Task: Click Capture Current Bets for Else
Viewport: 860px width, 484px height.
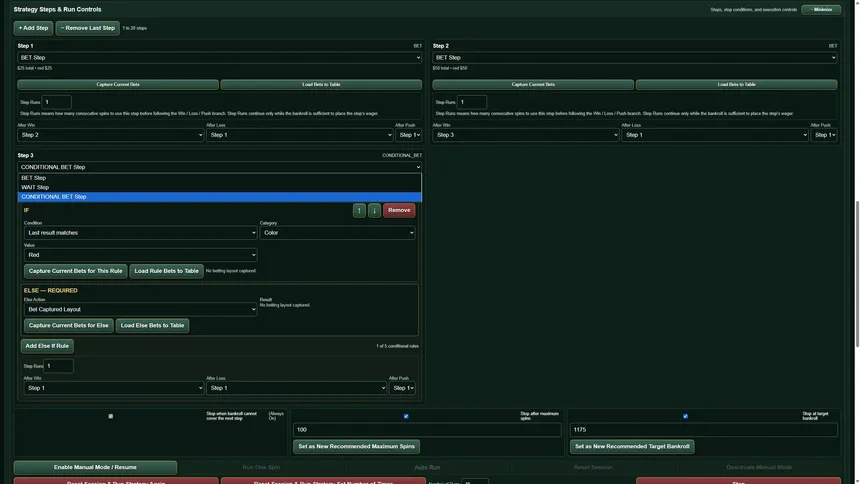Action: coord(69,325)
